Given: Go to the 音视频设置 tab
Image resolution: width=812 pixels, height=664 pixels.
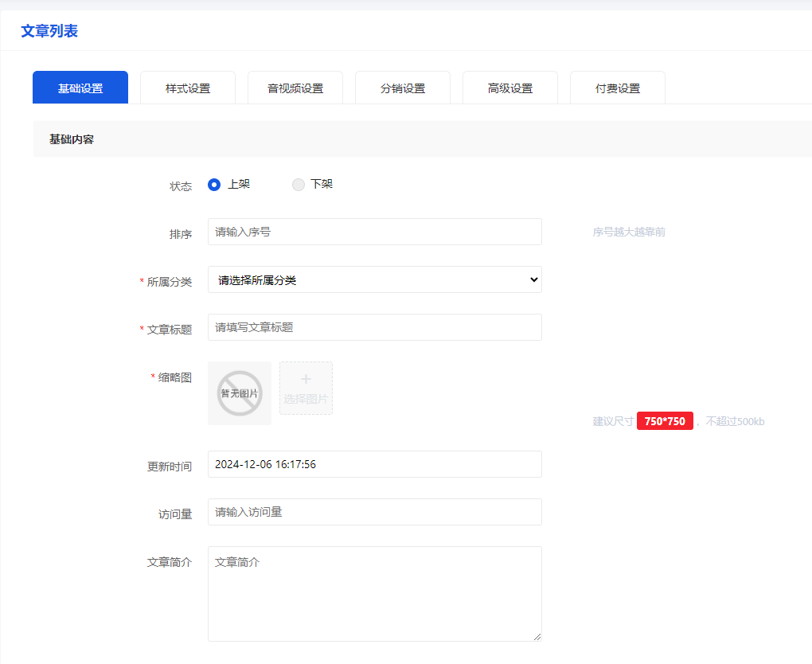Looking at the screenshot, I should [x=295, y=88].
